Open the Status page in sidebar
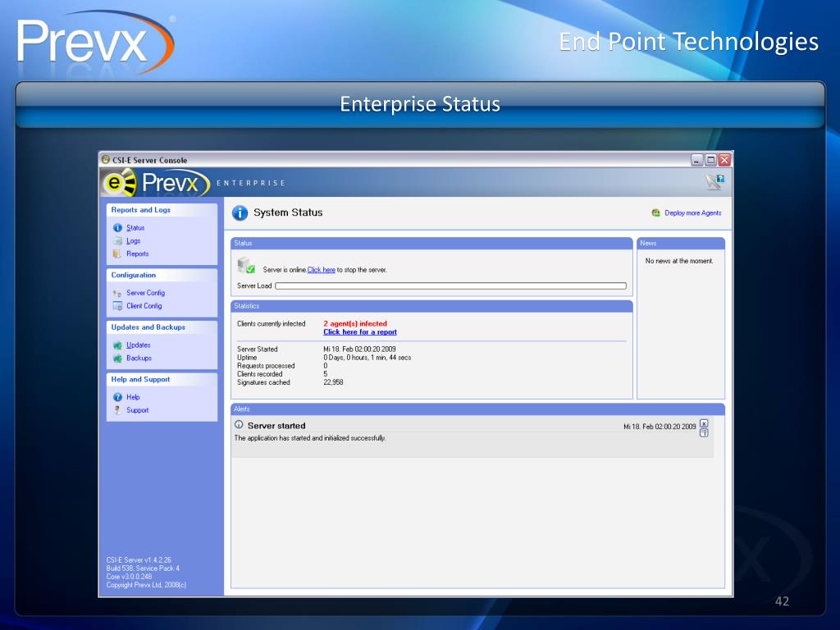 coord(135,228)
